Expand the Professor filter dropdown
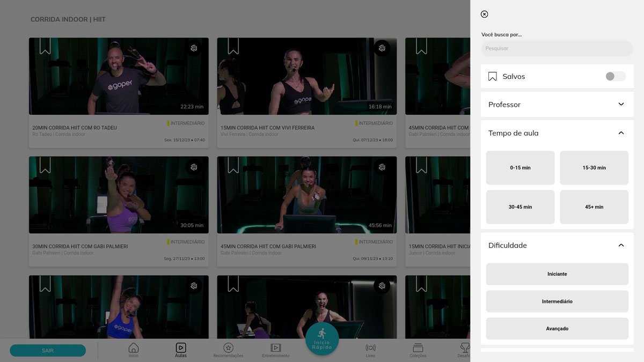644x362 pixels. (x=621, y=105)
